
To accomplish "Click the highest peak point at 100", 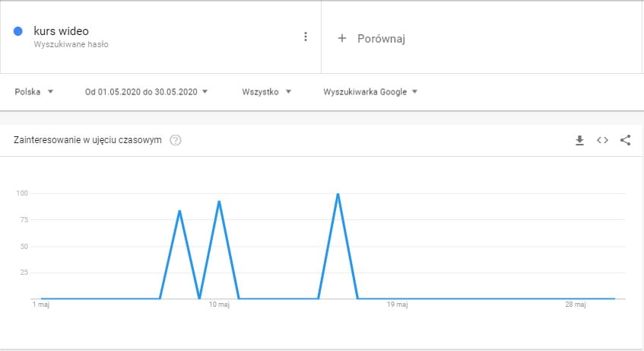I will point(338,193).
